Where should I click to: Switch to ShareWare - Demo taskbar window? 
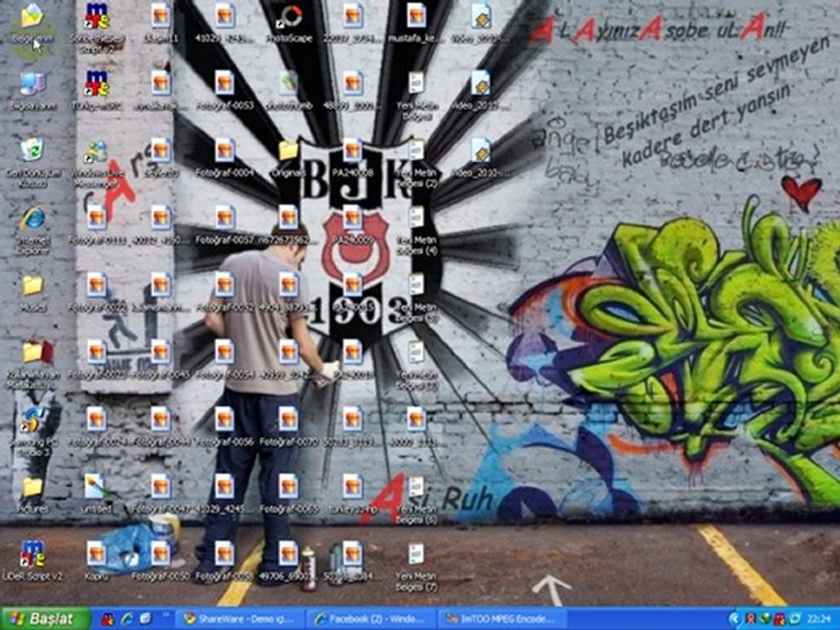(x=240, y=619)
